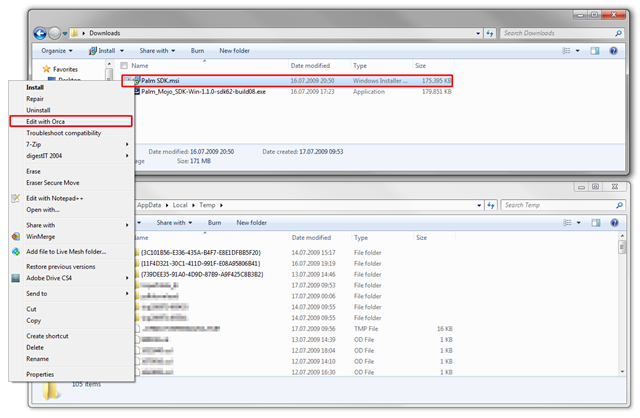Expand the 7-Zip submenu
Image resolution: width=640 pixels, height=418 pixels.
71,145
